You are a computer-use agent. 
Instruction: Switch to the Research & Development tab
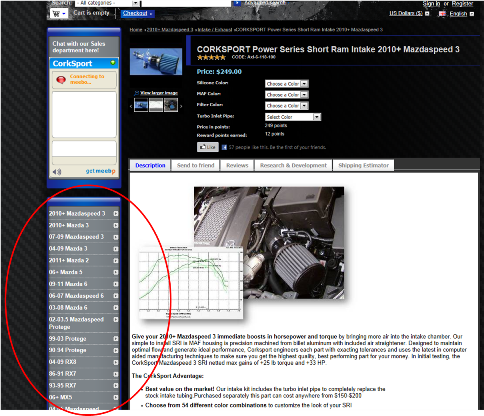(293, 165)
